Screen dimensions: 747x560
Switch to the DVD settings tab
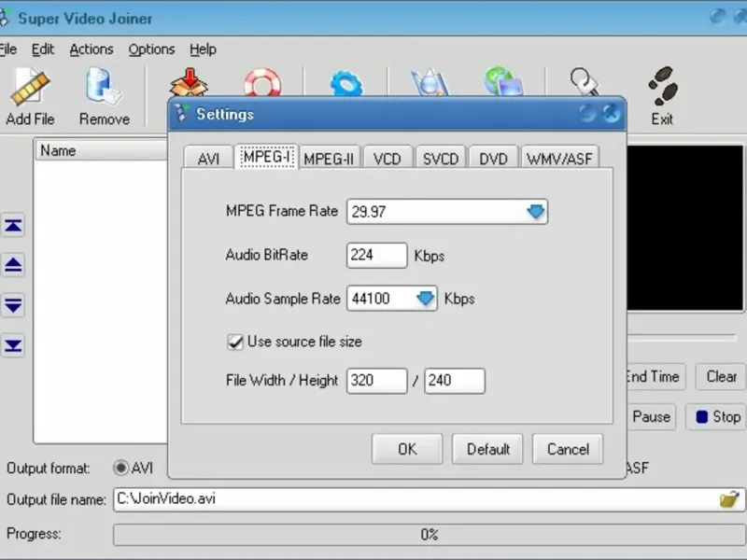click(x=494, y=158)
